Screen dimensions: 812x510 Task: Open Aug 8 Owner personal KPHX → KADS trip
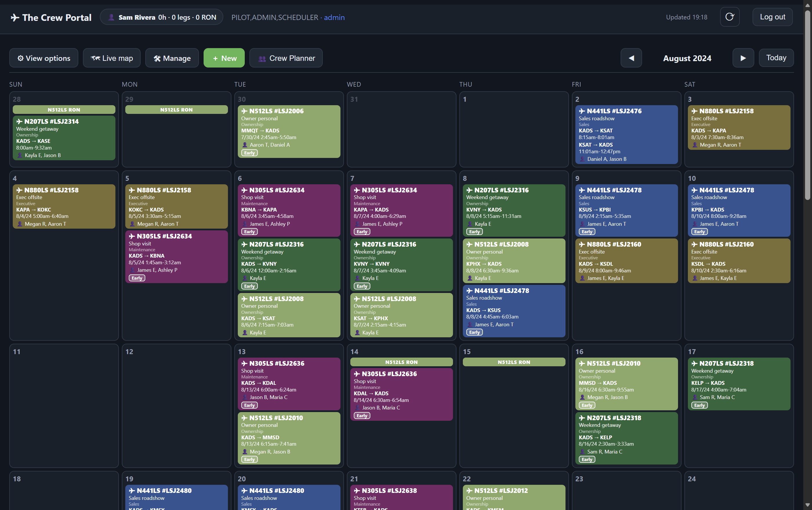click(x=514, y=261)
